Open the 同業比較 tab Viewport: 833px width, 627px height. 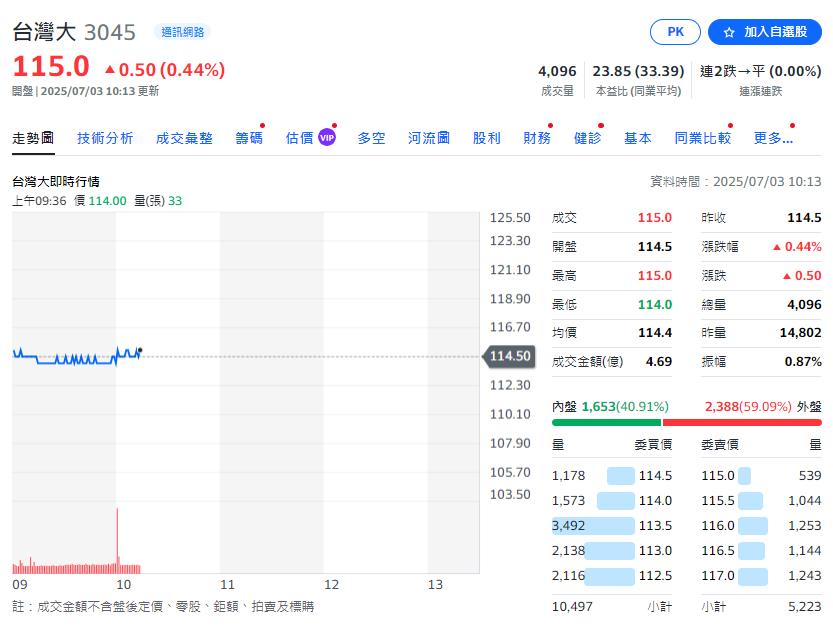(702, 138)
